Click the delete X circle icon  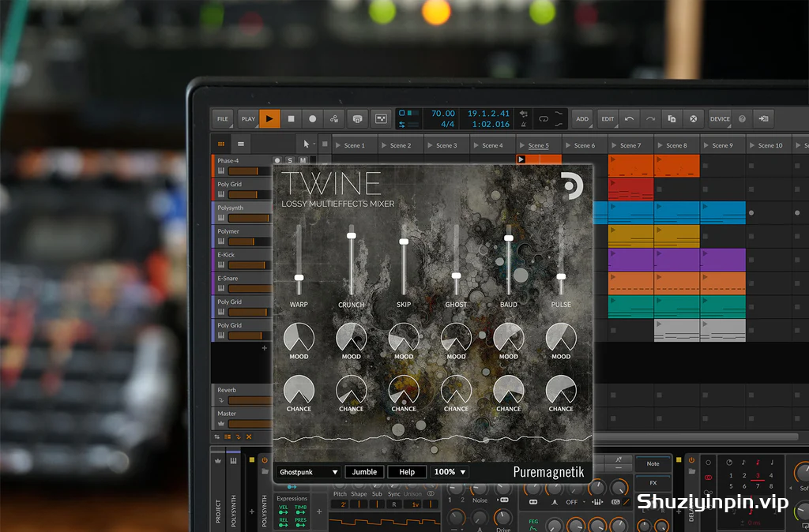click(x=694, y=118)
